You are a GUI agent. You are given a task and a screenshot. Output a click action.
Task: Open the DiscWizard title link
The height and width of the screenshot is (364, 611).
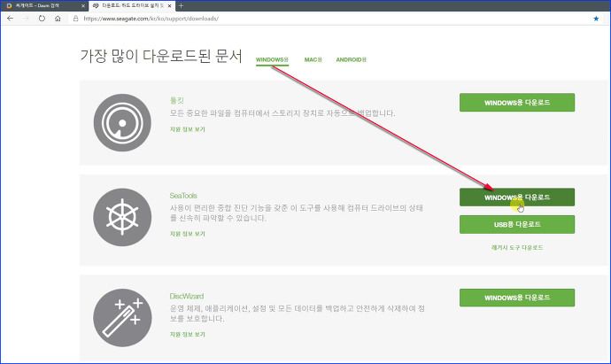(187, 296)
